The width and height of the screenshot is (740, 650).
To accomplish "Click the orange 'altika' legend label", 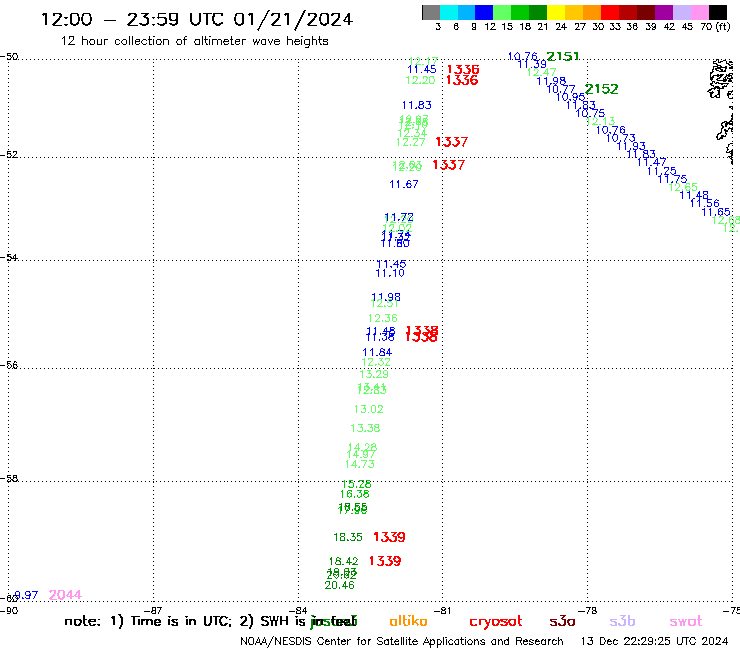I will point(408,621).
